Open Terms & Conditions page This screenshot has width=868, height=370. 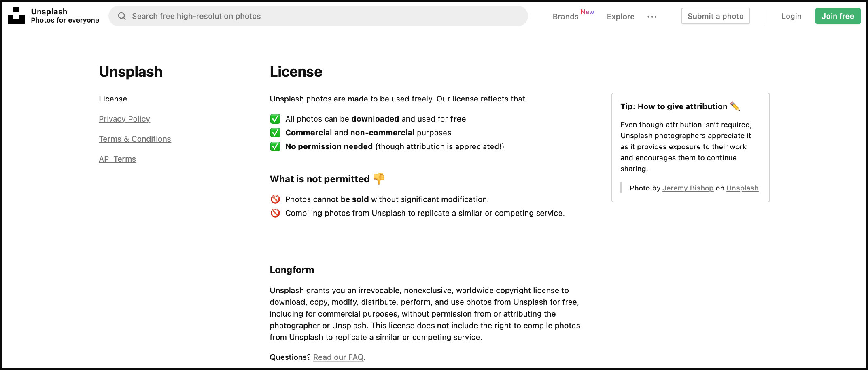coord(135,139)
